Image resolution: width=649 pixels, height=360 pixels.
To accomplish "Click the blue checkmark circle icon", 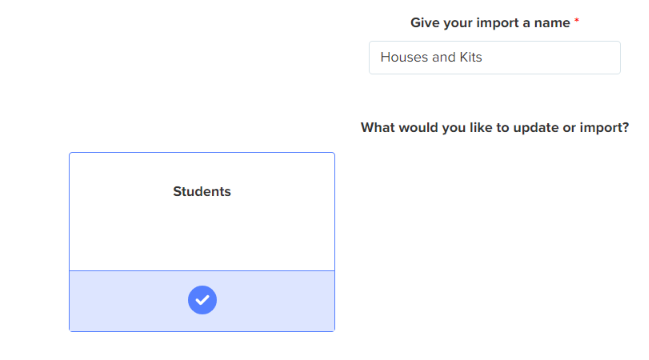I will click(202, 300).
